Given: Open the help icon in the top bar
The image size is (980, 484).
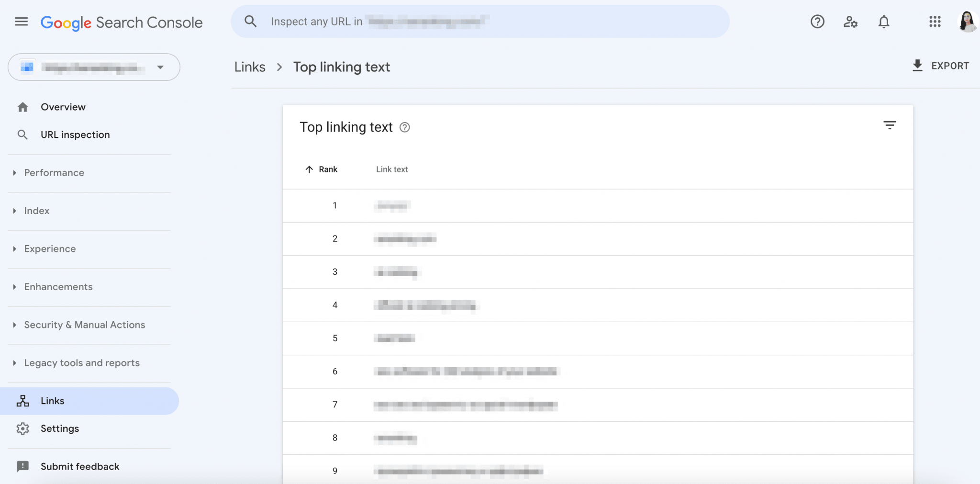Looking at the screenshot, I should coord(818,22).
